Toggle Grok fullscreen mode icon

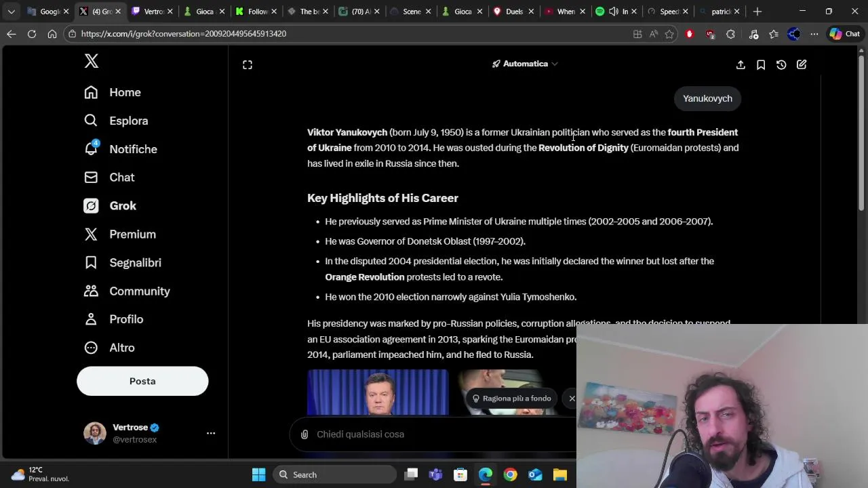248,64
